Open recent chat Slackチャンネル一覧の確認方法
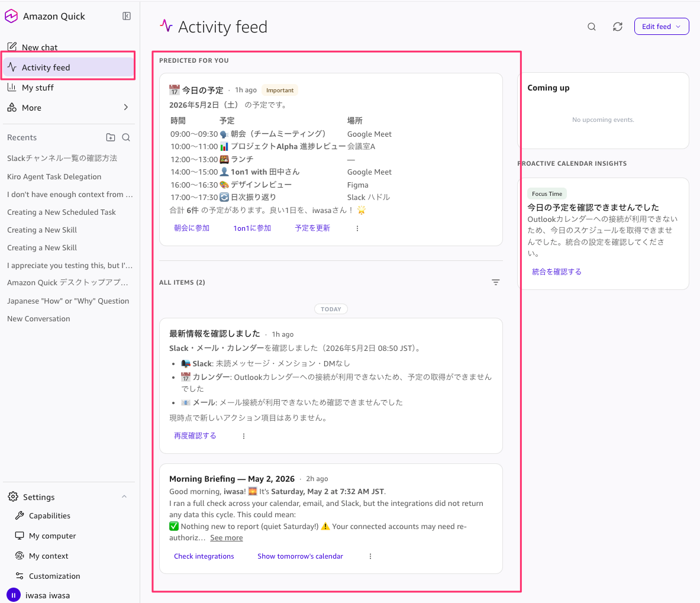The width and height of the screenshot is (700, 603). pyautogui.click(x=62, y=158)
